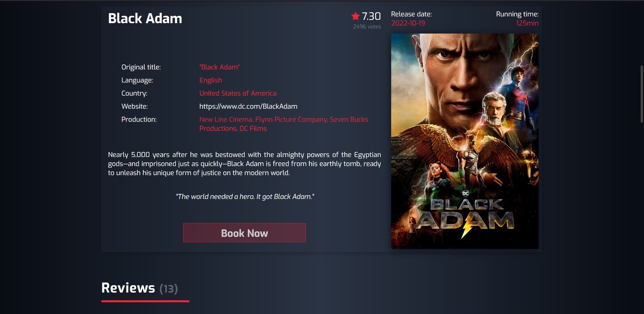The width and height of the screenshot is (644, 314).
Task: Click the DC logo on poster
Action: [465, 193]
